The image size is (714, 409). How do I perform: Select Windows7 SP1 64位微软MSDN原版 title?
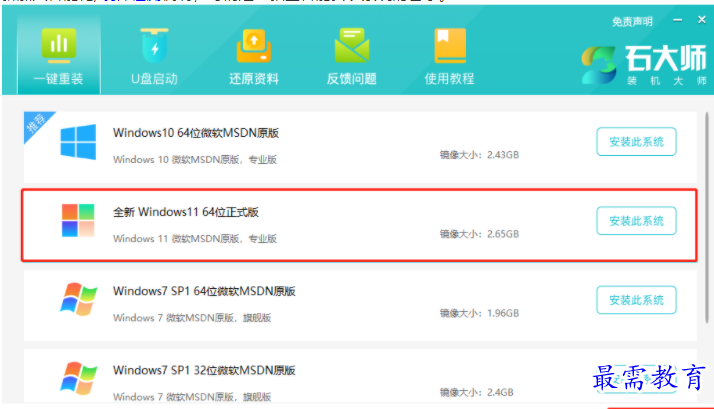tap(204, 291)
